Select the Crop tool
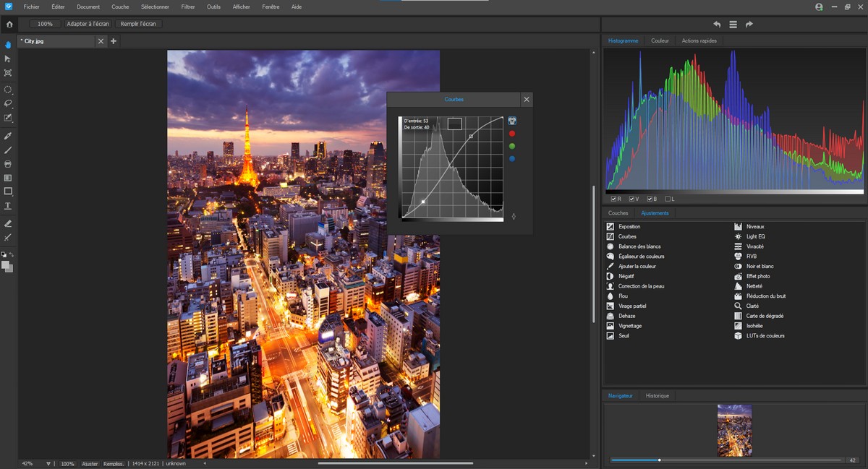 [x=8, y=73]
